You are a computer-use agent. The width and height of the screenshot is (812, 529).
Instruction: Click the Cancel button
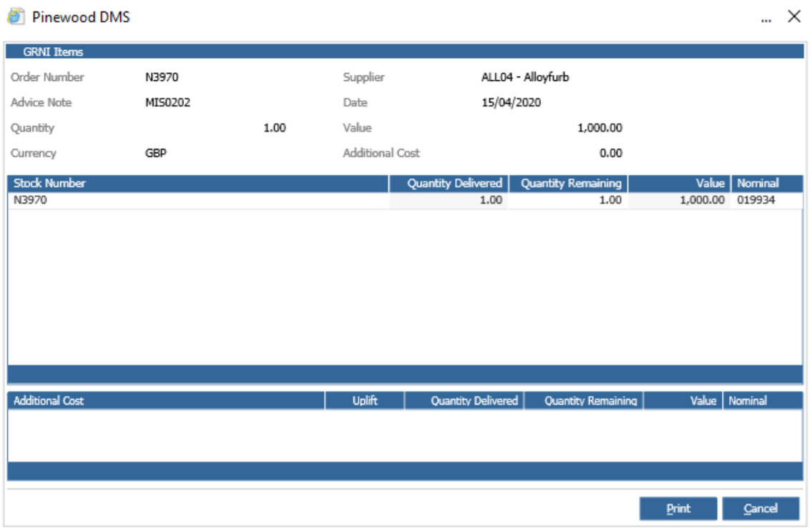click(x=760, y=508)
